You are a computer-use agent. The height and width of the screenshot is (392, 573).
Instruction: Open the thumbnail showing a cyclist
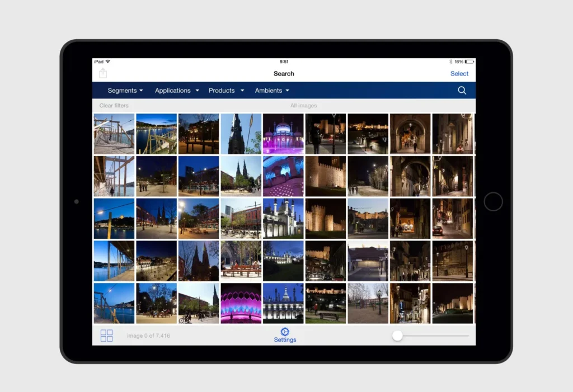198,303
